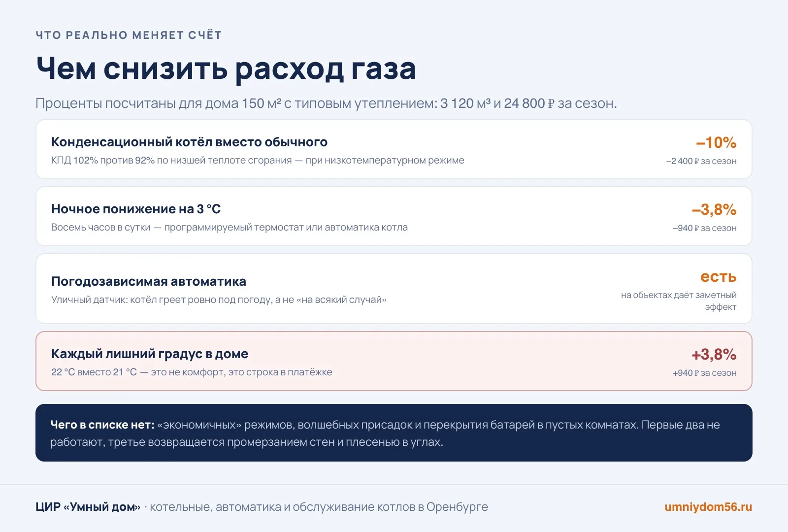Select the "–2 400 ₽ за сезон" amount
Image resolution: width=788 pixels, height=532 pixels.
(x=701, y=161)
